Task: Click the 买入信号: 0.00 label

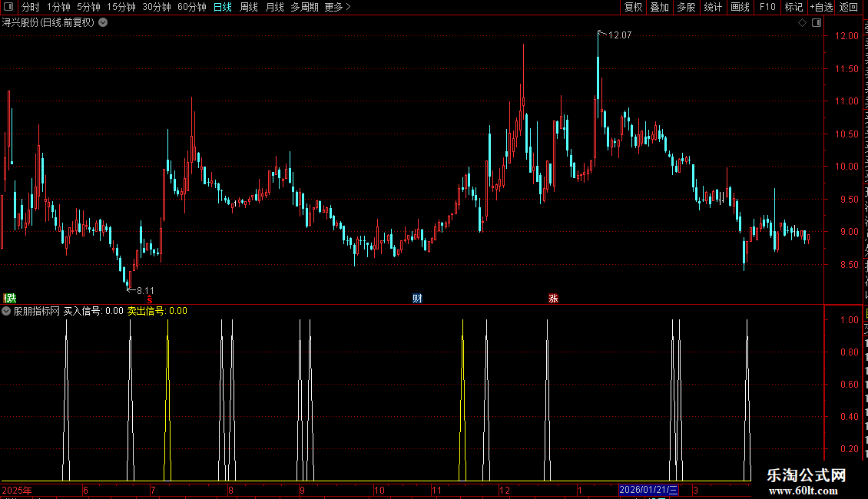Action: click(94, 311)
